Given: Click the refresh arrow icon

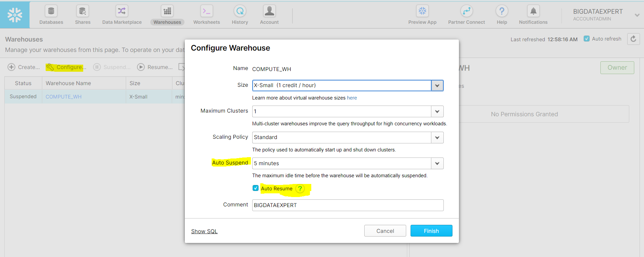Looking at the screenshot, I should (633, 39).
